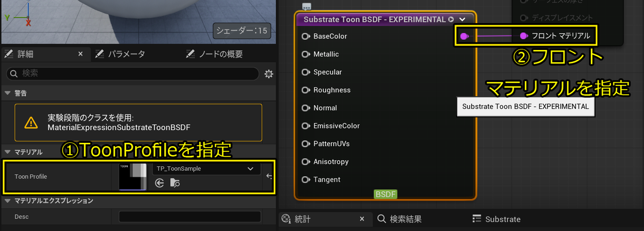Click the Toon Profile property label

point(31,176)
